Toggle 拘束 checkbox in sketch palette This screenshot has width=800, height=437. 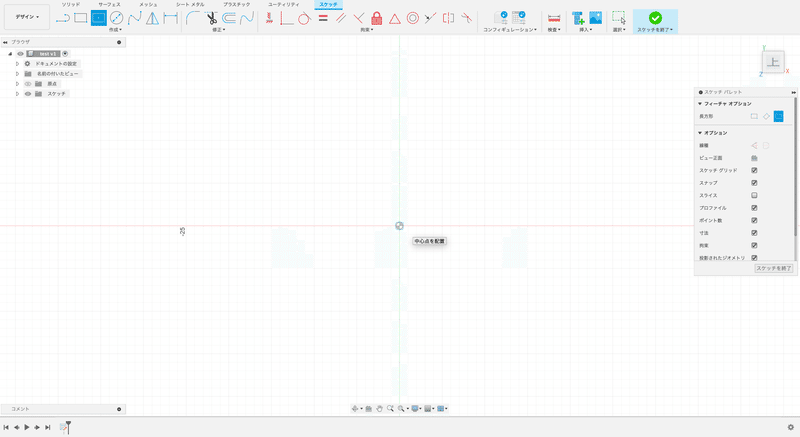[754, 245]
